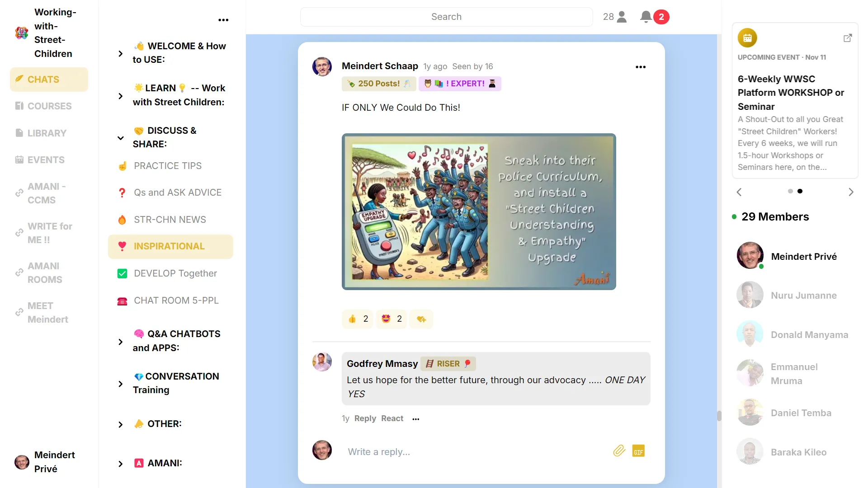Reply to Godfrey Mmasy's comment
This screenshot has height=488, width=868.
365,418
